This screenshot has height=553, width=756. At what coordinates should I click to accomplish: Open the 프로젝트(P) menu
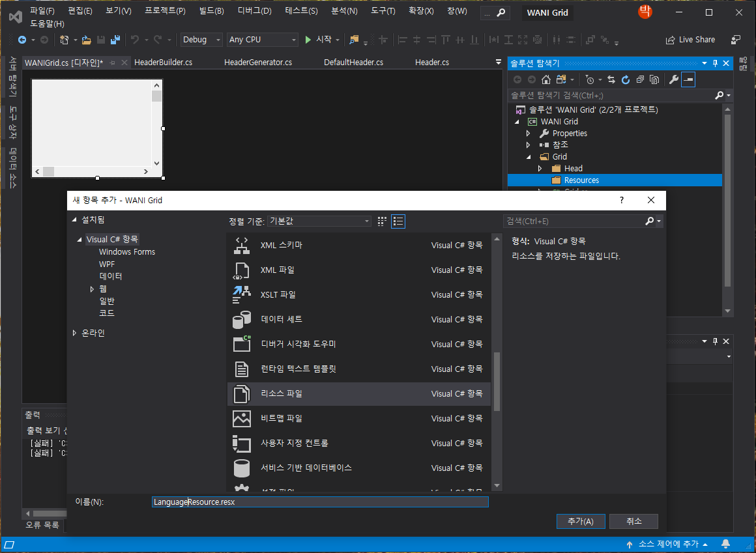point(166,11)
